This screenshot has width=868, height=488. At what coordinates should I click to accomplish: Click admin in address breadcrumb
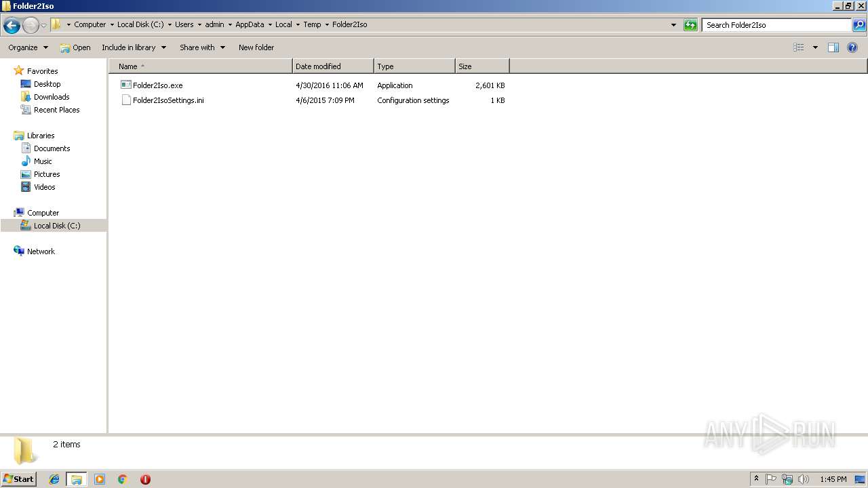[x=214, y=24]
